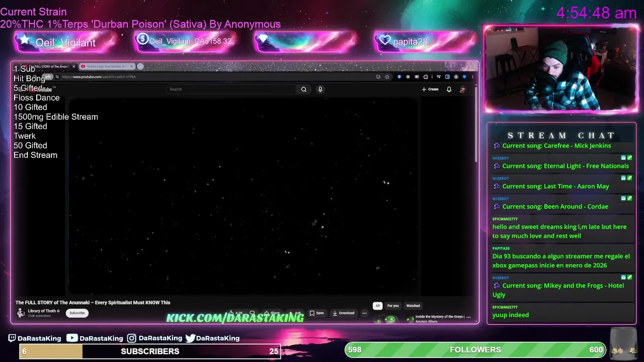644x362 pixels.
Task: Open the browser three-dot menu
Action: click(472, 77)
